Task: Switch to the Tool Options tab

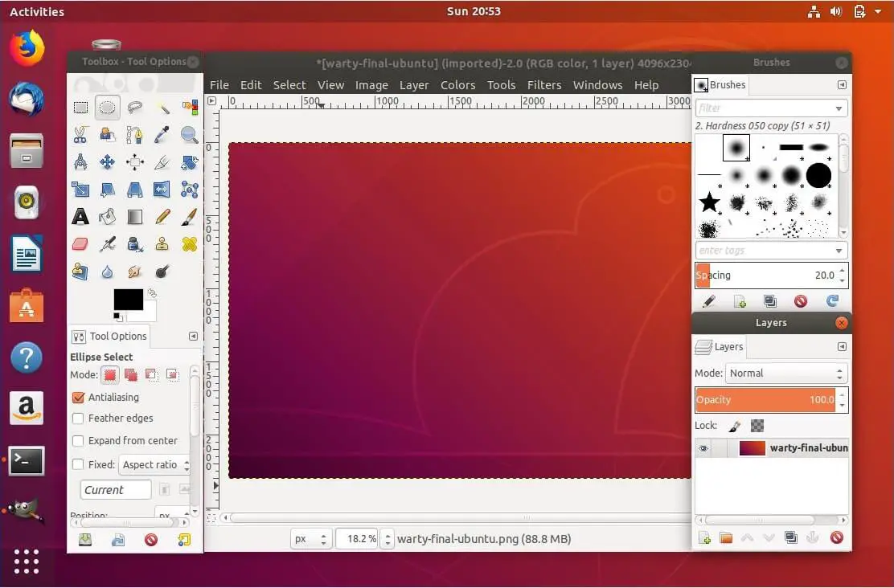Action: (110, 336)
